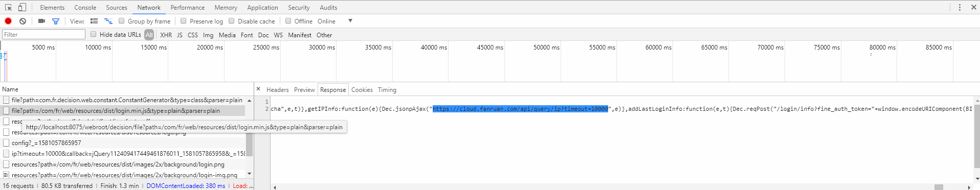Filter requests by Media
Image resolution: width=980 pixels, height=190 pixels.
(227, 35)
